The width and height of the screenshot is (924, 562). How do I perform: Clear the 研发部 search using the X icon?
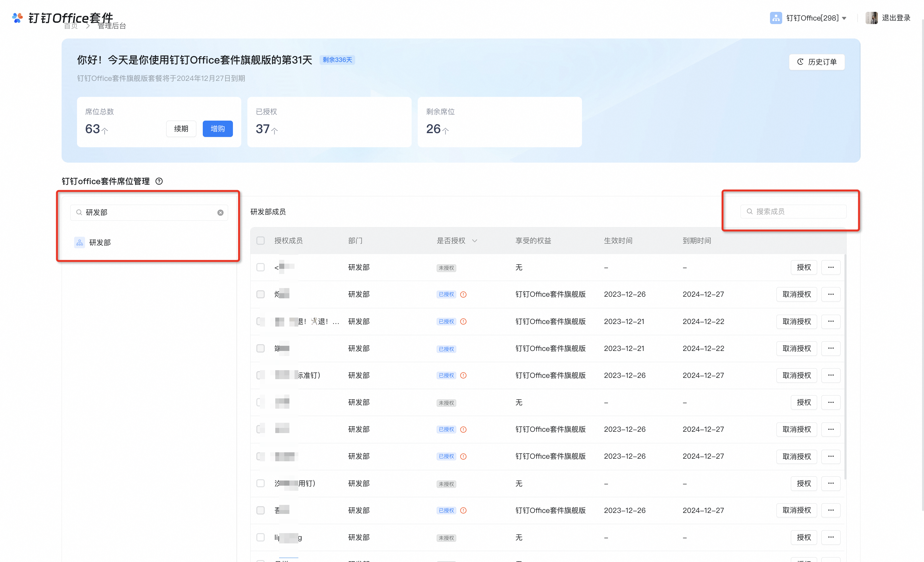tap(220, 213)
